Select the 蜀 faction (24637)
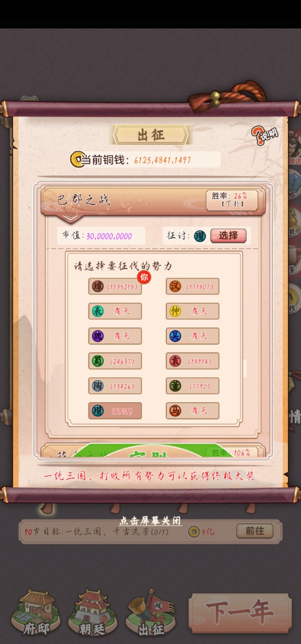Screen dimensions: 301x644 pos(115,361)
